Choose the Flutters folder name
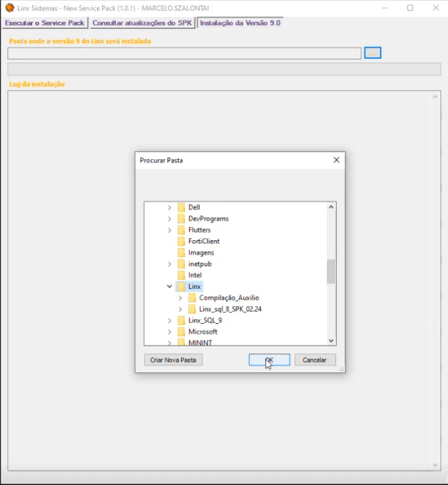 click(x=199, y=230)
